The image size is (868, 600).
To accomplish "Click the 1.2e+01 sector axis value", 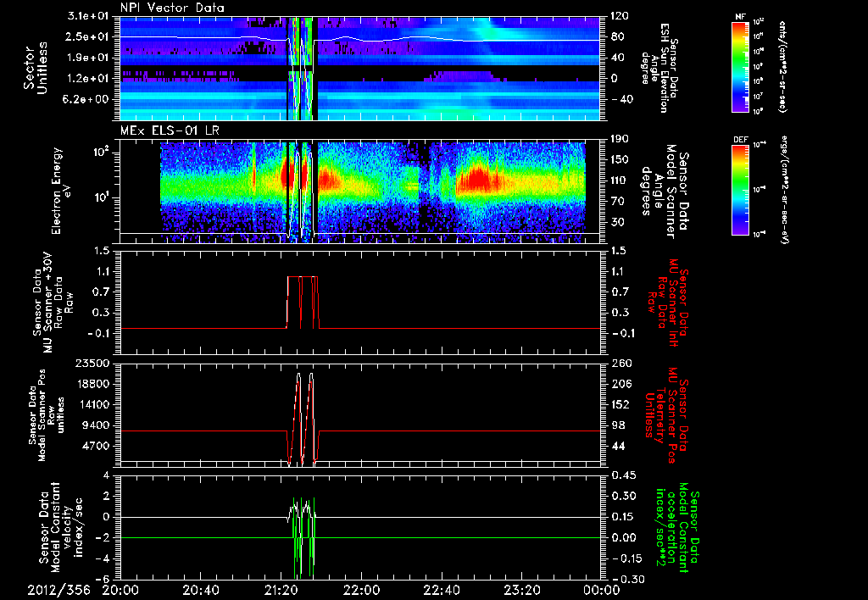I will pos(88,79).
